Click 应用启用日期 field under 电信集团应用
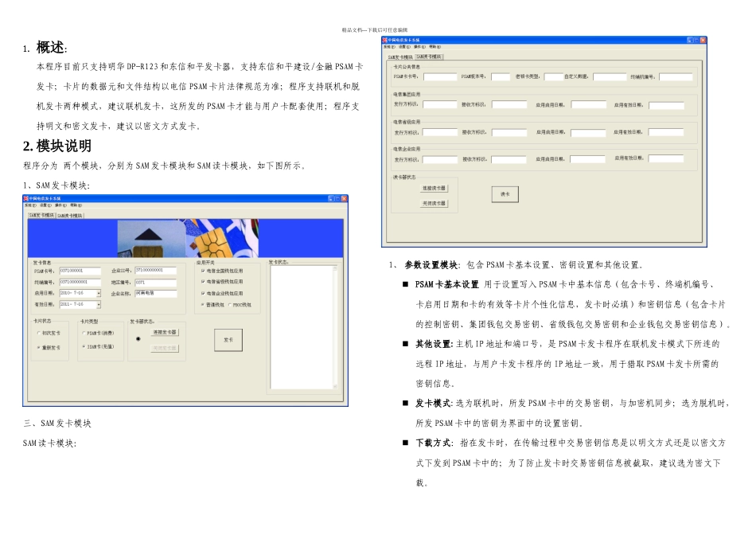756x535 pixels. coord(588,104)
